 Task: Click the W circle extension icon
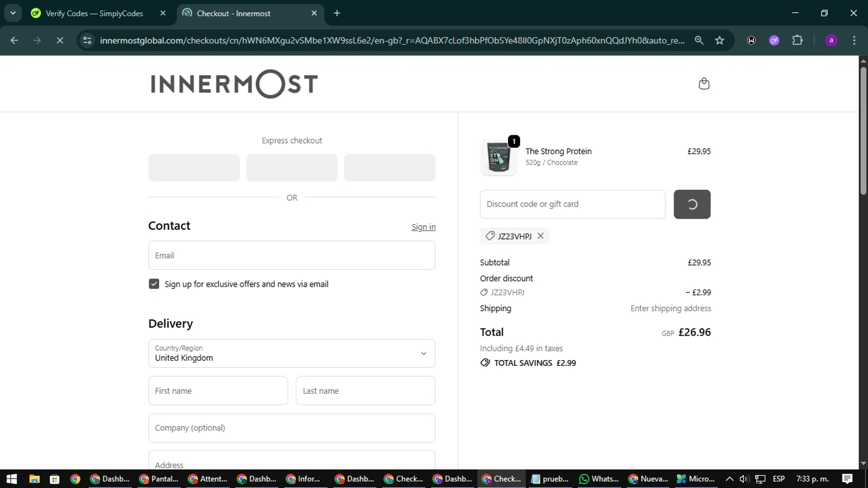coord(751,41)
